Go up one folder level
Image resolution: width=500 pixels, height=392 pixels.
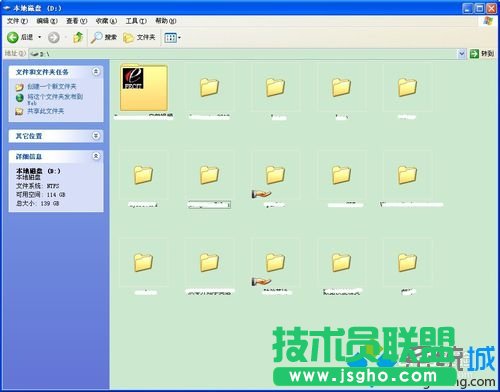click(x=78, y=37)
